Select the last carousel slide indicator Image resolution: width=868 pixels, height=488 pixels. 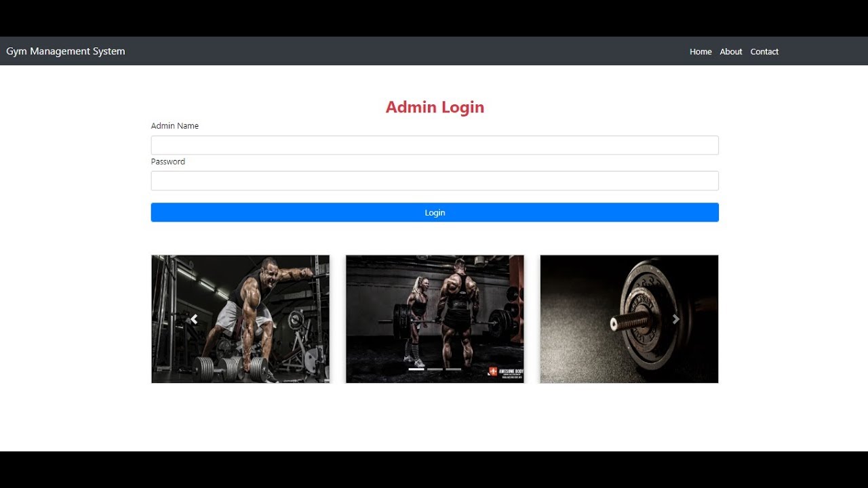pyautogui.click(x=453, y=369)
